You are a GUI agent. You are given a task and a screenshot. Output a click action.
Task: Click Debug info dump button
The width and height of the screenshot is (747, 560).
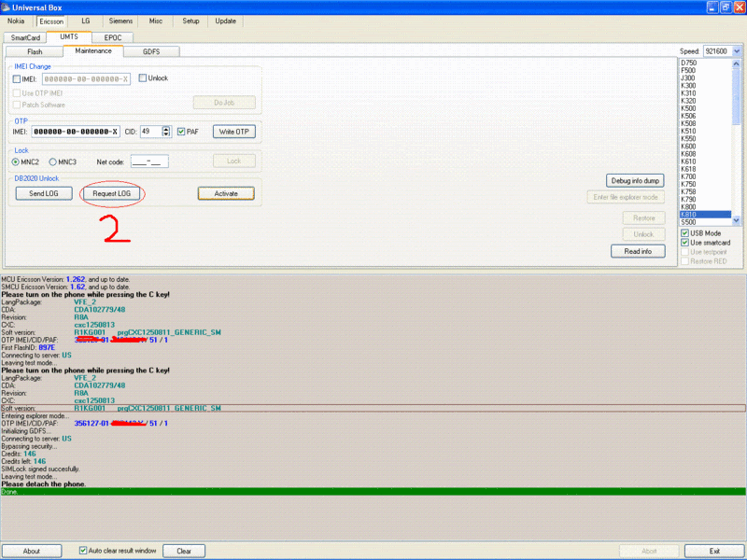(635, 180)
